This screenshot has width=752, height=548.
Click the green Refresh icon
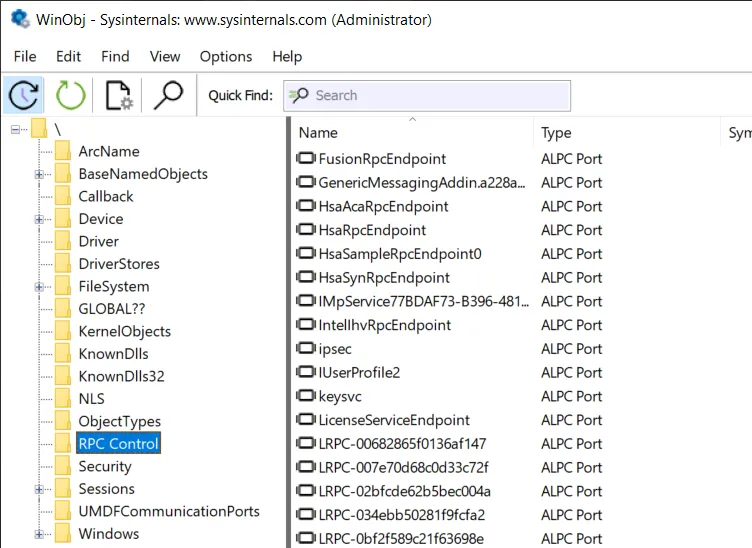tap(70, 95)
